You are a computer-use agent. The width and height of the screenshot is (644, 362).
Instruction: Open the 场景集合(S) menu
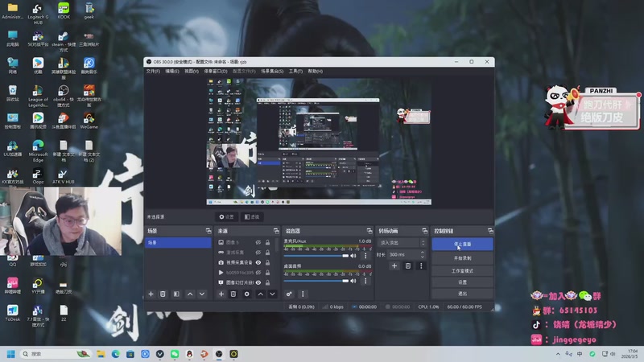tap(272, 71)
